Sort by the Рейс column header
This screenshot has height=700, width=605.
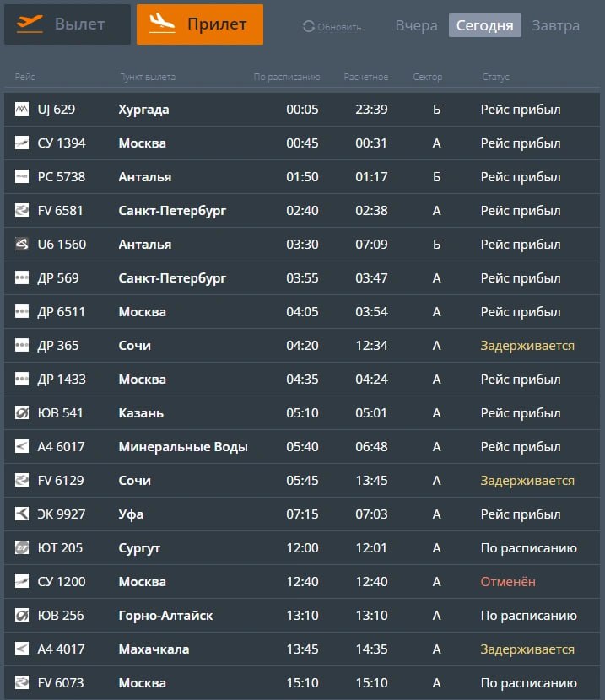point(24,78)
